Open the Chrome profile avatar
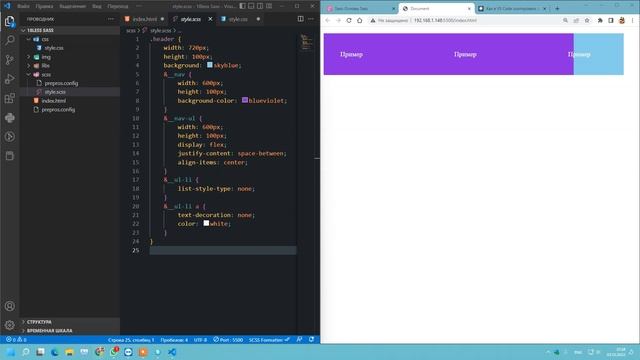The height and width of the screenshot is (360, 640). pos(622,20)
